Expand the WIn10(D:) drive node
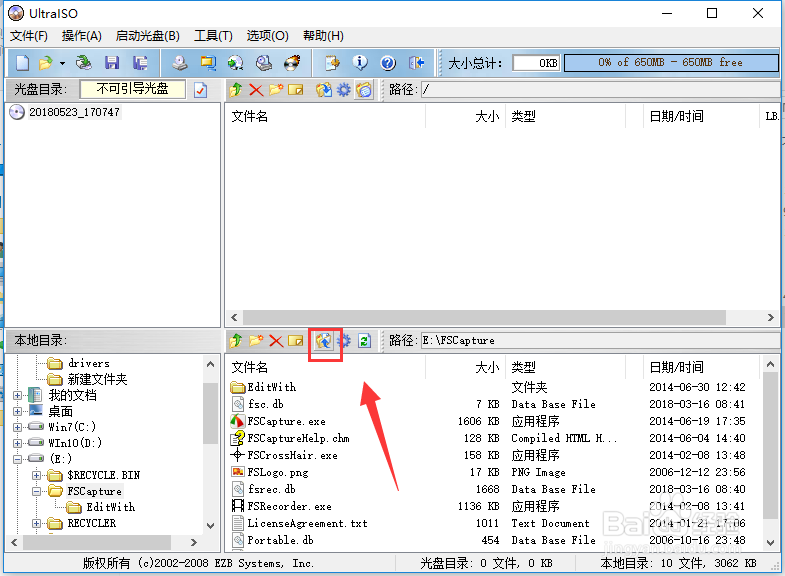The width and height of the screenshot is (785, 576). coord(18,444)
